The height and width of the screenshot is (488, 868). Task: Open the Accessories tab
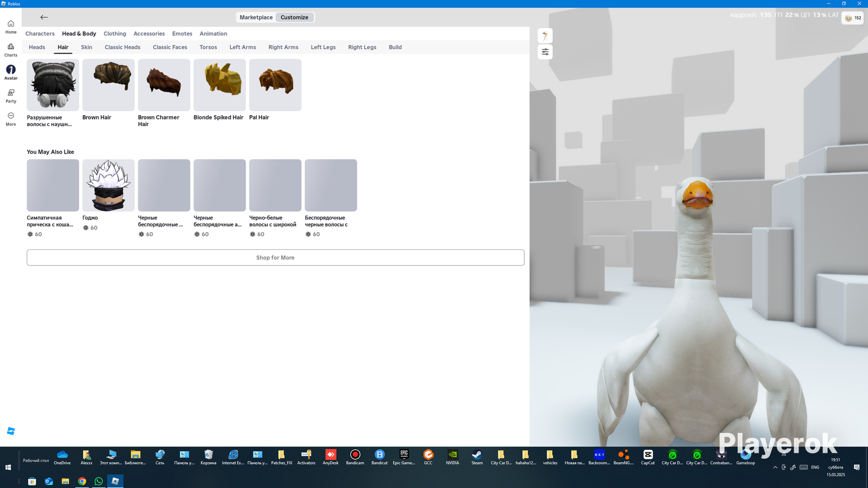pyautogui.click(x=149, y=34)
